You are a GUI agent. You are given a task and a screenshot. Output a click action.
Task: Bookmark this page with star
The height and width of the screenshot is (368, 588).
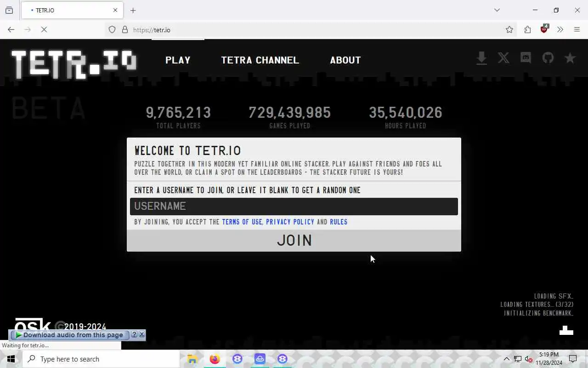pyautogui.click(x=509, y=30)
